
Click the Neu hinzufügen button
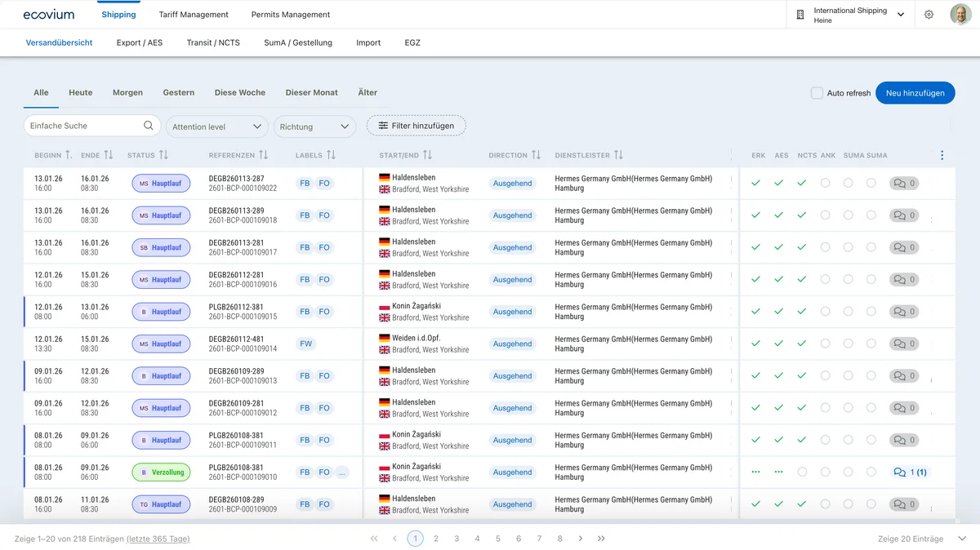[x=915, y=92]
